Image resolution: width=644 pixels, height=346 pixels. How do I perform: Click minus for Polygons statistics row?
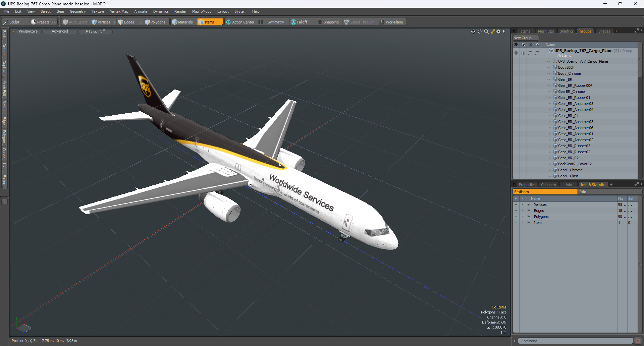click(523, 217)
